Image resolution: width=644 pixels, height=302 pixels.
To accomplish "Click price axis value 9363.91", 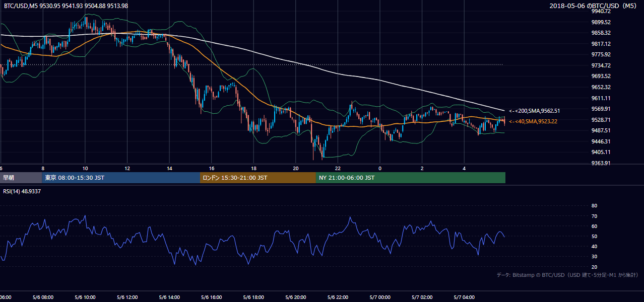I will coord(601,163).
